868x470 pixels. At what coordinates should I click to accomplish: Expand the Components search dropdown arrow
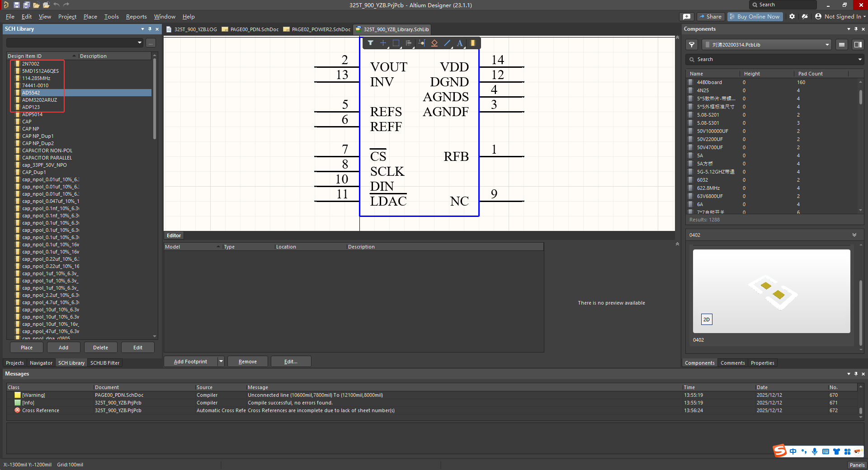pos(859,59)
